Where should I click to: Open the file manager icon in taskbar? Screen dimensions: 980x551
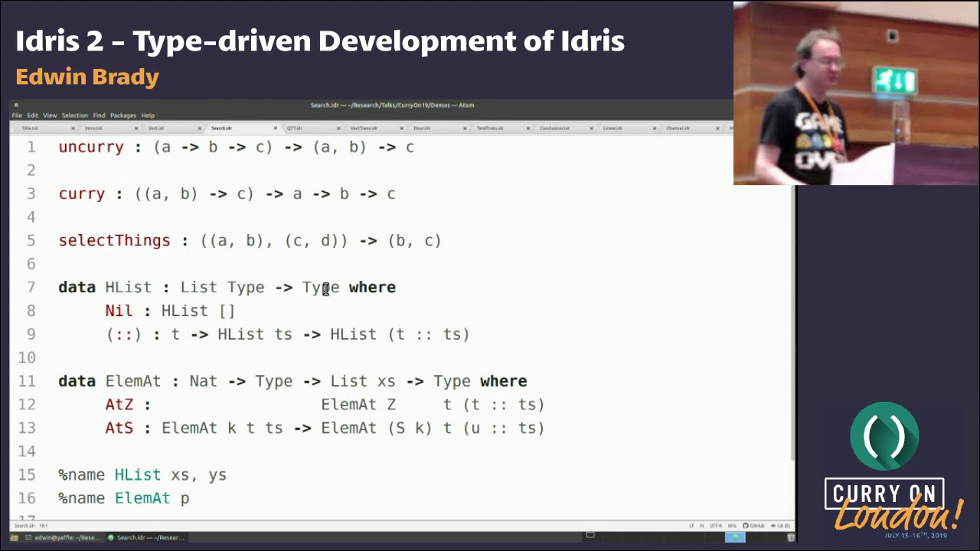click(x=14, y=537)
